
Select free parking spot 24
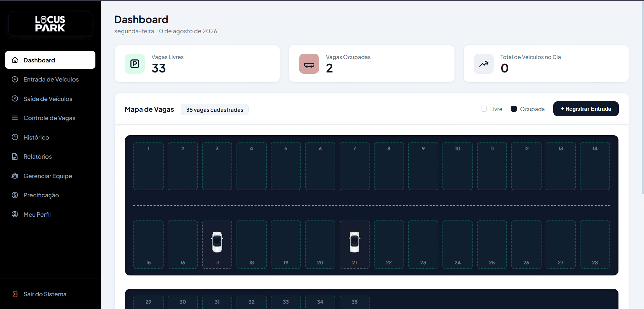[458, 245]
